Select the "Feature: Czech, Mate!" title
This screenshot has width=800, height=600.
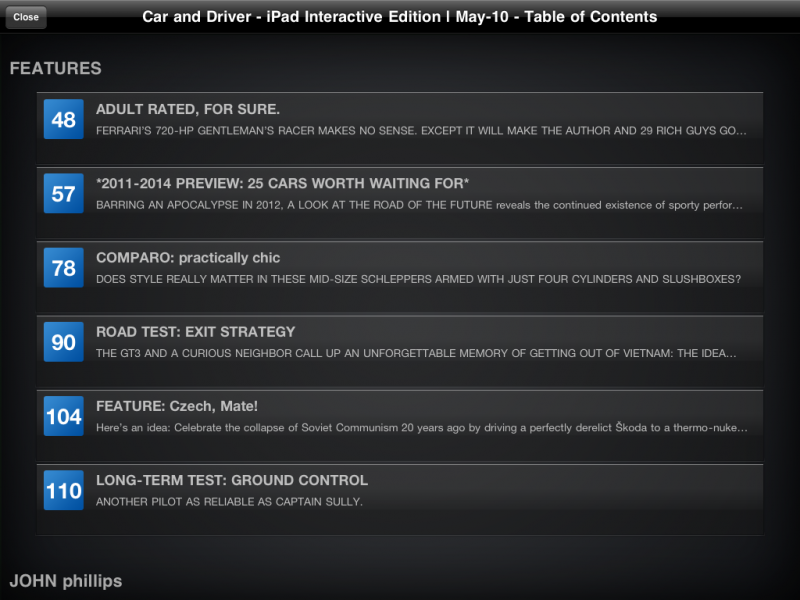tap(177, 406)
